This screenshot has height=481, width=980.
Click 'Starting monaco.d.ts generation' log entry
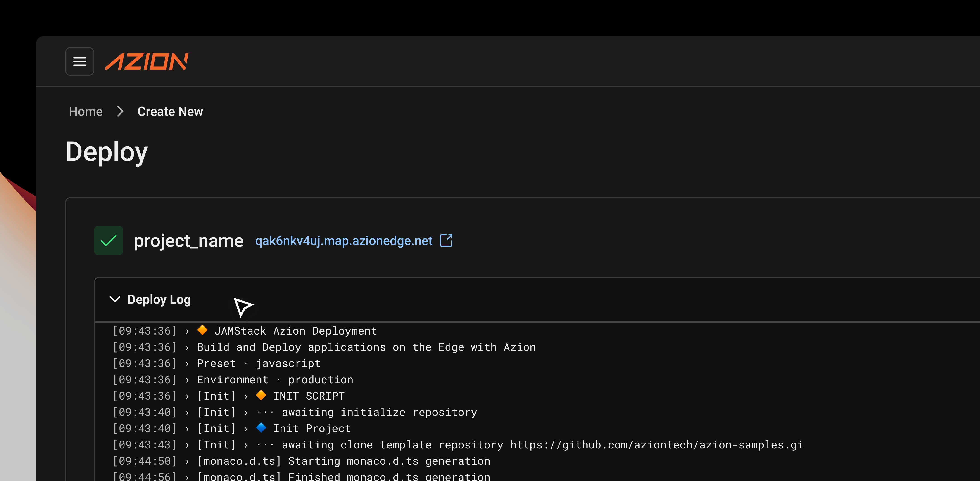coord(389,461)
